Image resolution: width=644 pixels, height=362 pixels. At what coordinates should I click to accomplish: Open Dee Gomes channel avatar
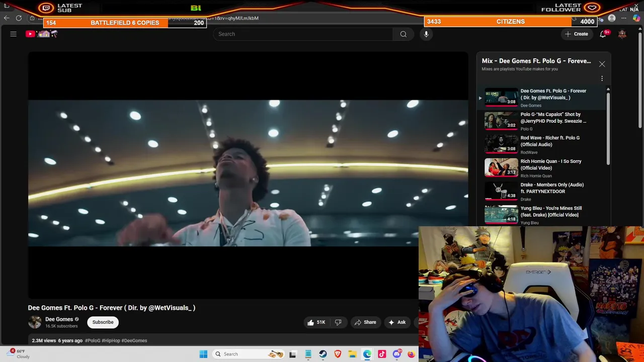[x=35, y=322]
